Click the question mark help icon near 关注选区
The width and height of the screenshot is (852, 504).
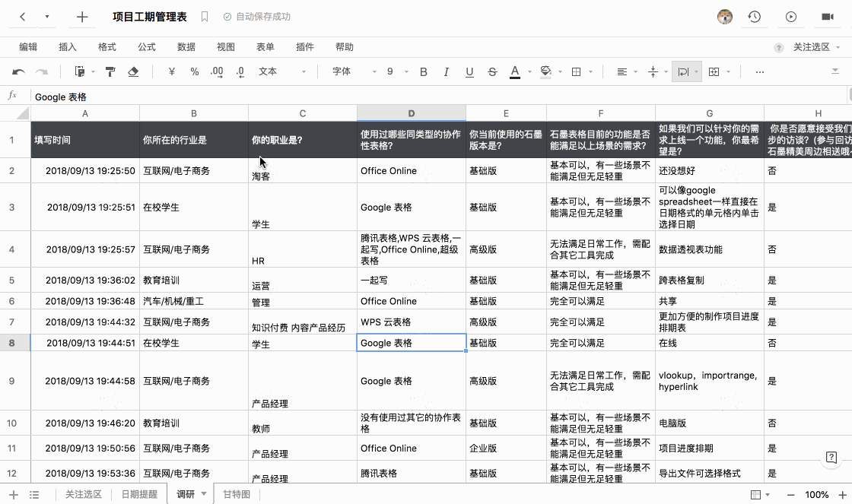click(779, 48)
